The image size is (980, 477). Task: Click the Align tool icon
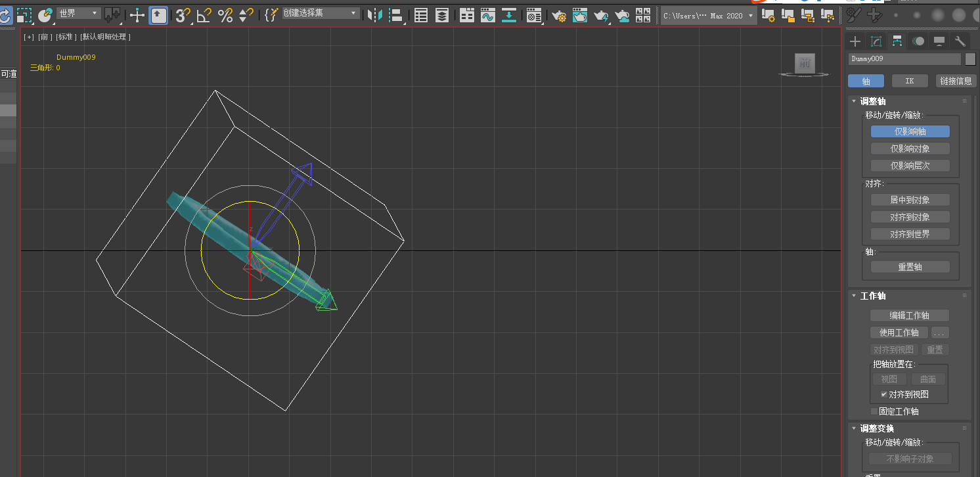tap(396, 16)
